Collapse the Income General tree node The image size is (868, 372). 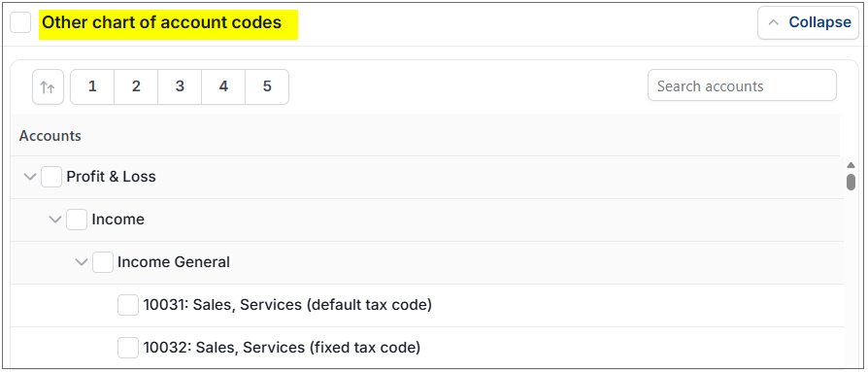point(82,262)
